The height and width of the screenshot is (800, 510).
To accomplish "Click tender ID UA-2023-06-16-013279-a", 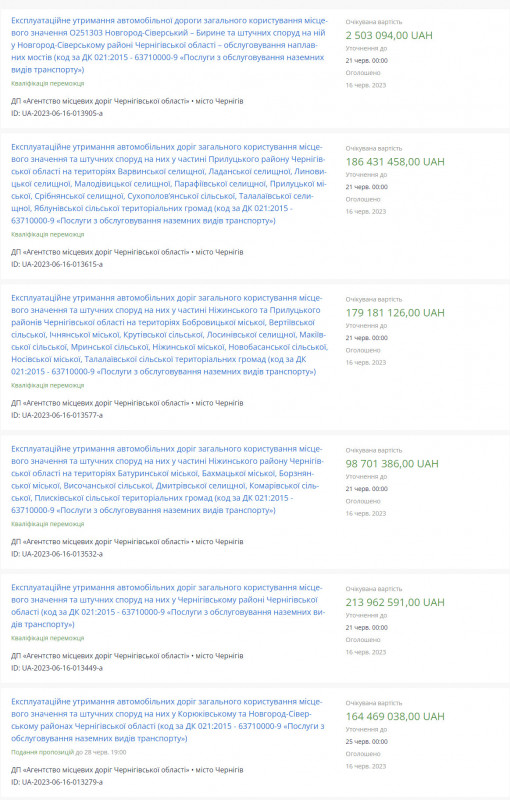I will (x=57, y=782).
